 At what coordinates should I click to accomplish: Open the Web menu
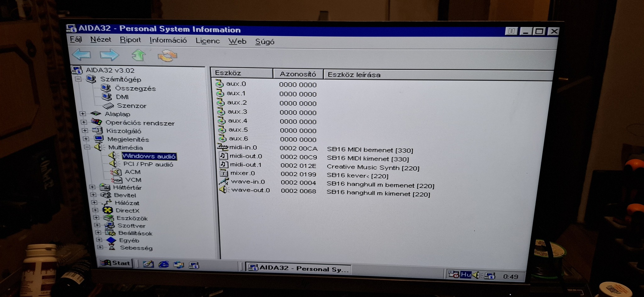click(237, 41)
